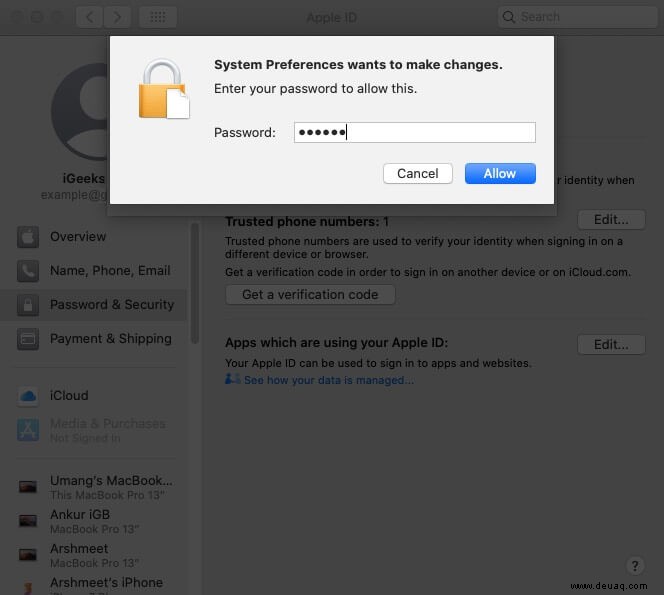Click Ankur iGB laptop thumbnail icon
The height and width of the screenshot is (595, 664).
pos(28,520)
